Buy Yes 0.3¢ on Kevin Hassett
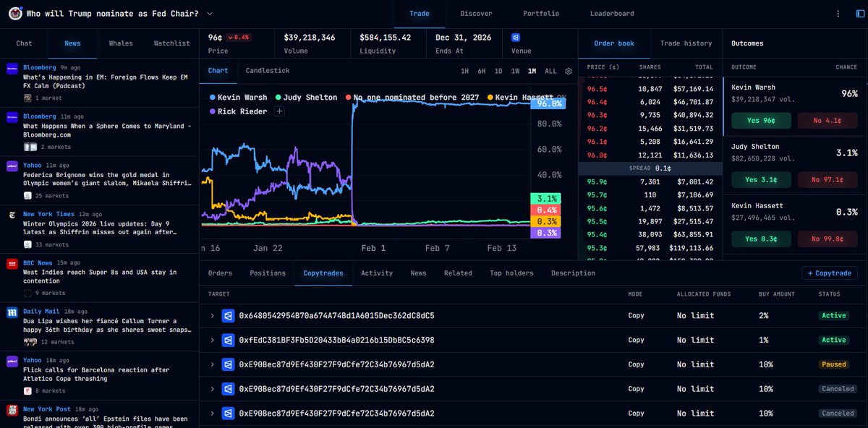Screen dimensions: 868x428 pos(761,239)
